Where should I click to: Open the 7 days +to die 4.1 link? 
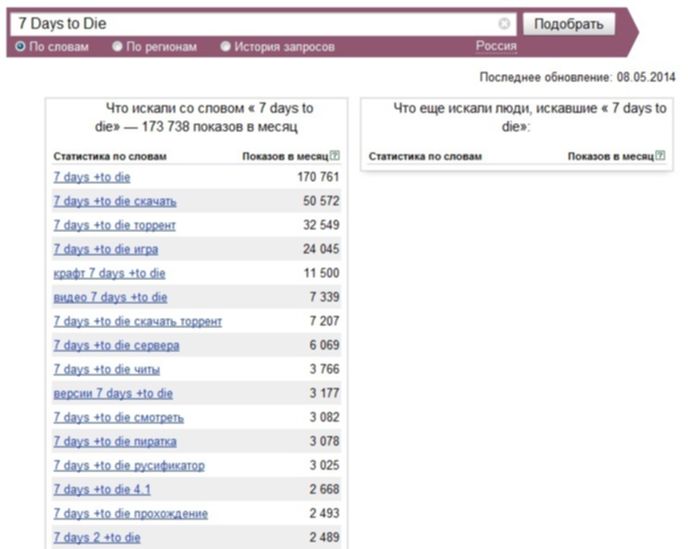(x=102, y=489)
